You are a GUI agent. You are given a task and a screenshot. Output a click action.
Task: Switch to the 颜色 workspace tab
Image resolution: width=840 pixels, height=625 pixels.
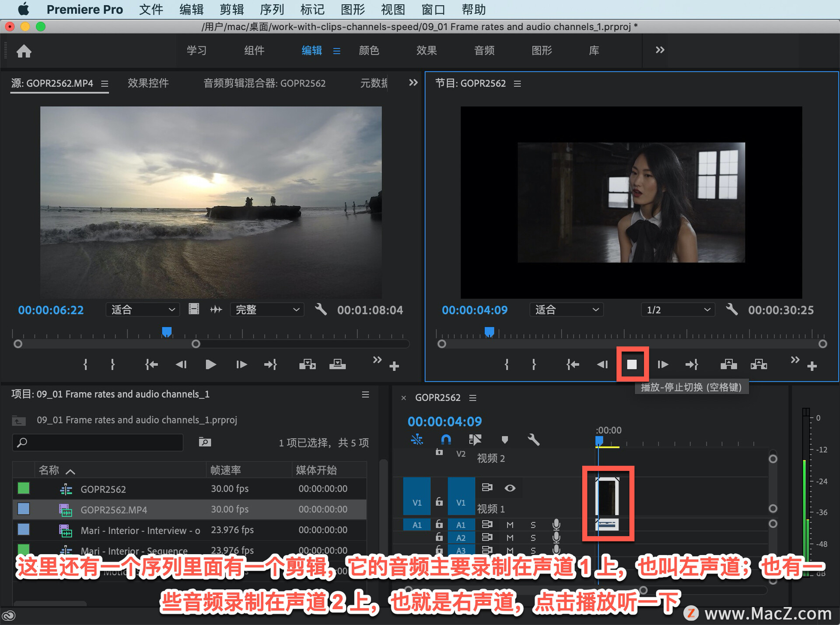click(370, 50)
